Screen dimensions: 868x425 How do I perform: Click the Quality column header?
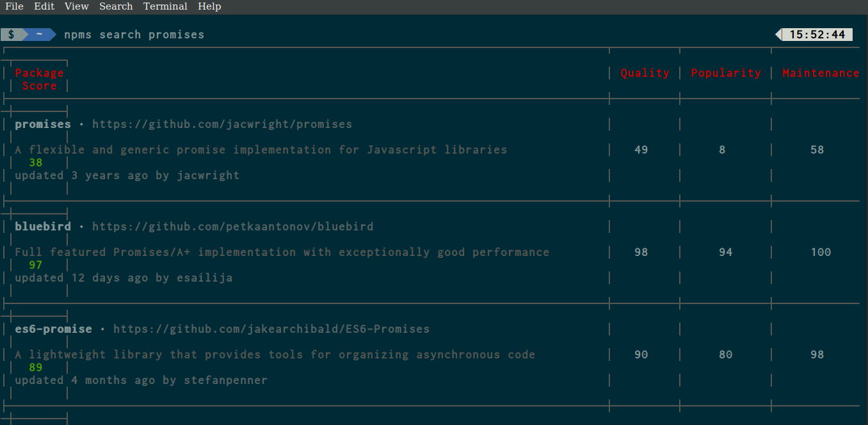coord(645,73)
